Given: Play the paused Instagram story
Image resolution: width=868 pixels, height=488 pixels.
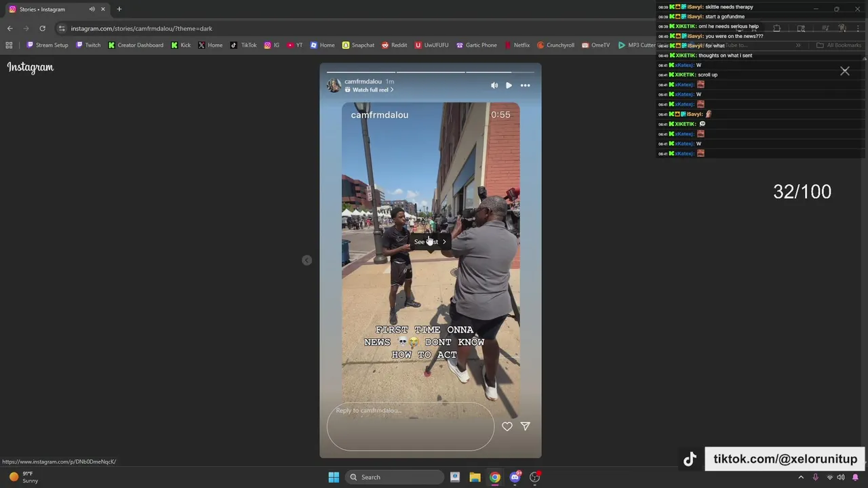Looking at the screenshot, I should click(509, 85).
